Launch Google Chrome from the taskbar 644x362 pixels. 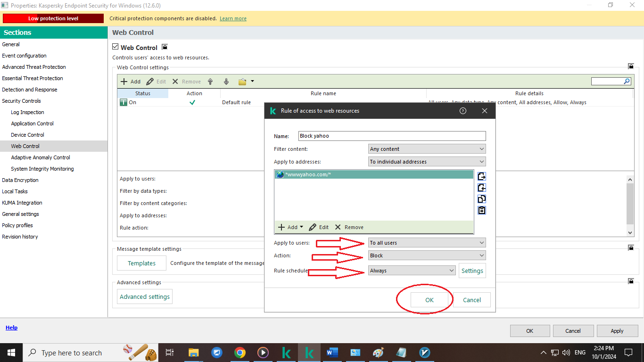(240, 353)
